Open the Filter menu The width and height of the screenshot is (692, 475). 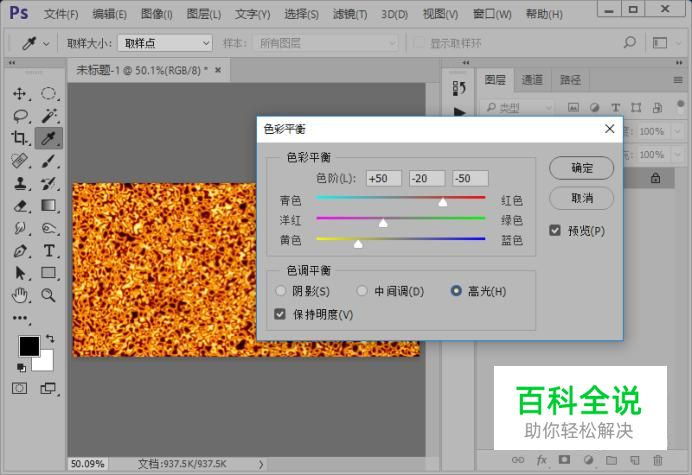(x=350, y=14)
